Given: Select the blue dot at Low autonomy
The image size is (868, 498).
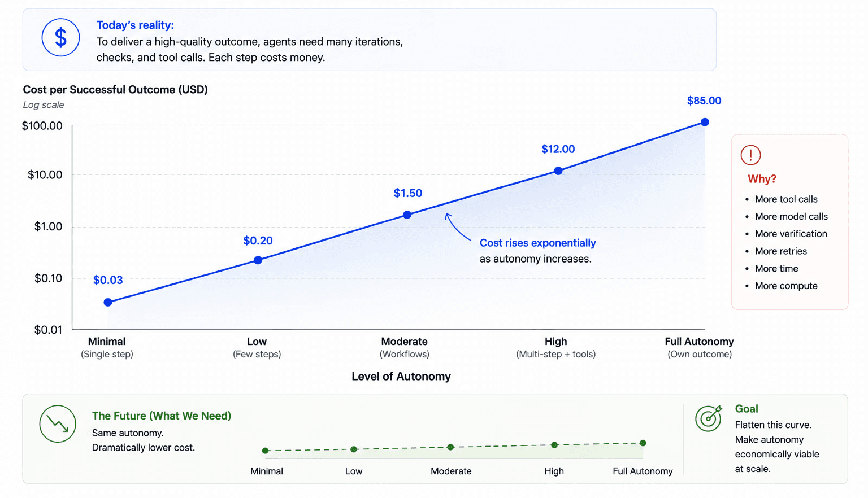Looking at the screenshot, I should coord(258,260).
